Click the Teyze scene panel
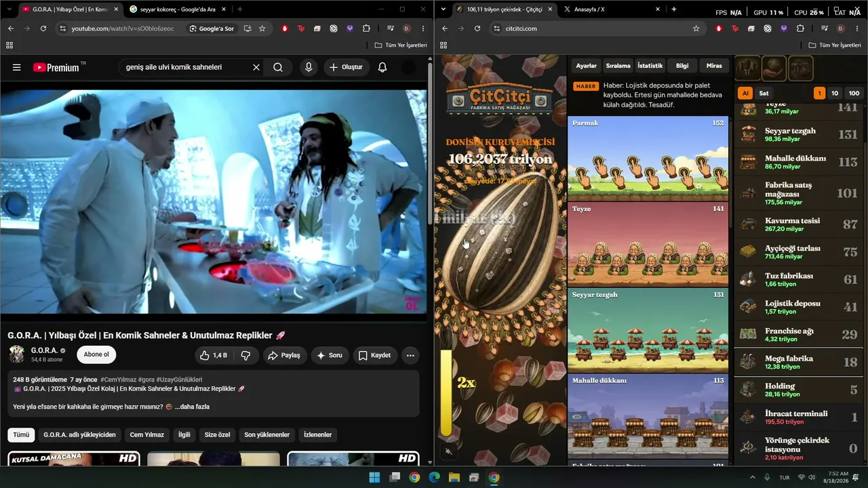Screen dimensions: 868x488 point(648,245)
